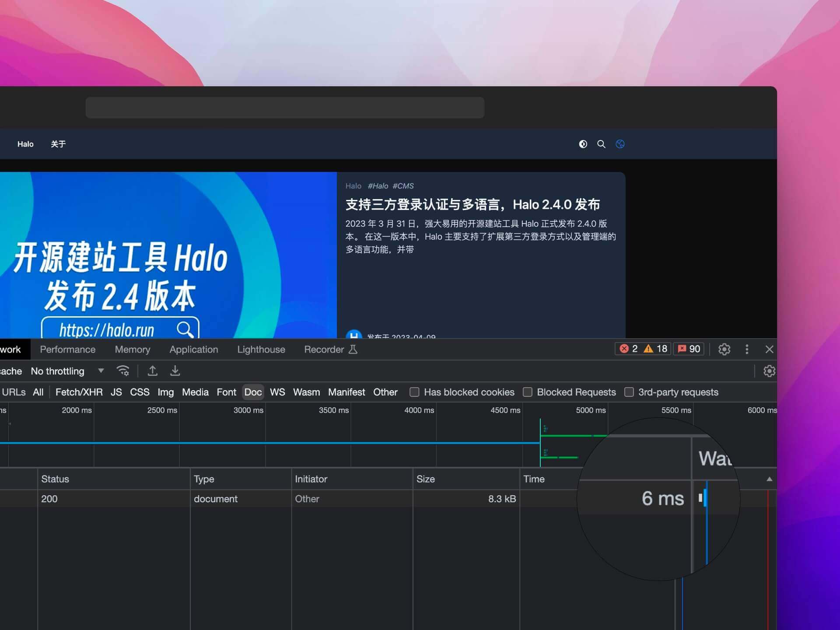The height and width of the screenshot is (630, 840).
Task: Open DevTools settings gear icon
Action: 724,349
